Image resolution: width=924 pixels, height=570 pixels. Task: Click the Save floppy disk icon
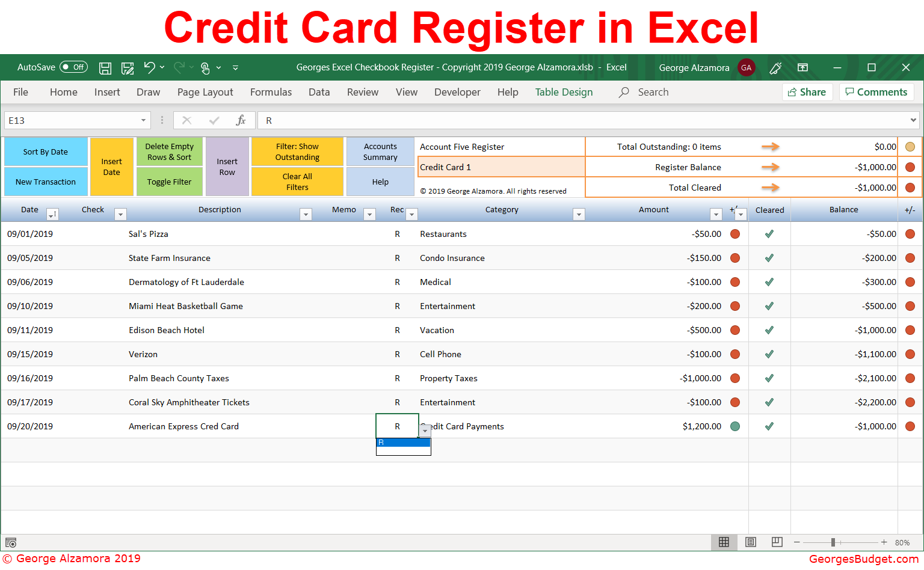[x=105, y=68]
